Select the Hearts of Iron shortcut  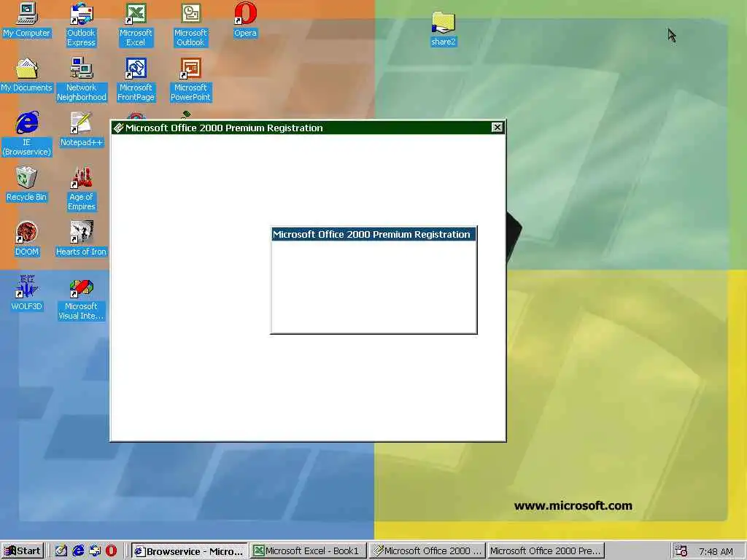point(81,239)
